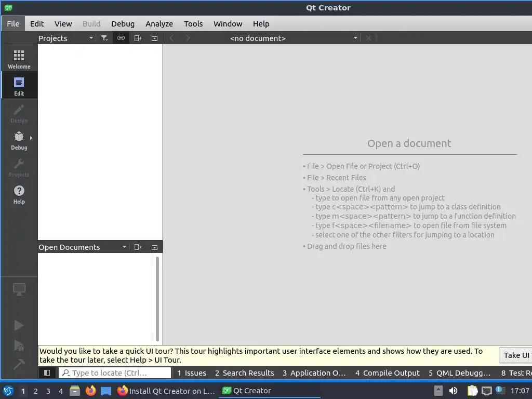The height and width of the screenshot is (399, 532).
Task: Show the 4 Compile Output pane
Action: click(388, 373)
